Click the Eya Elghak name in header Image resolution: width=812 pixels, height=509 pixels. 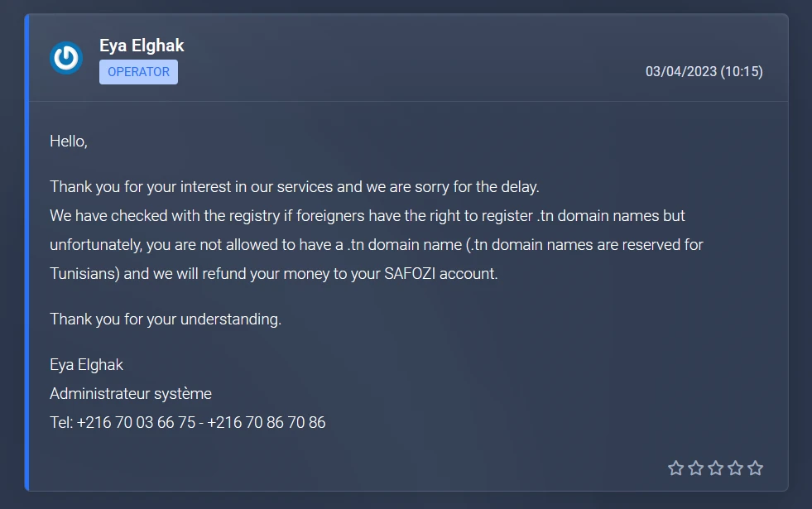[x=142, y=46]
